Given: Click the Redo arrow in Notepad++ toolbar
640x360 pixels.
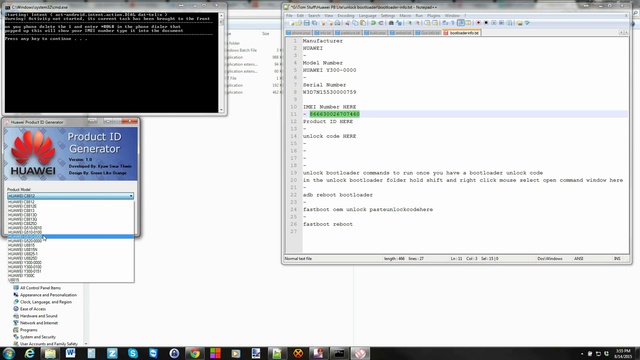Looking at the screenshot, I should pos(381,23).
